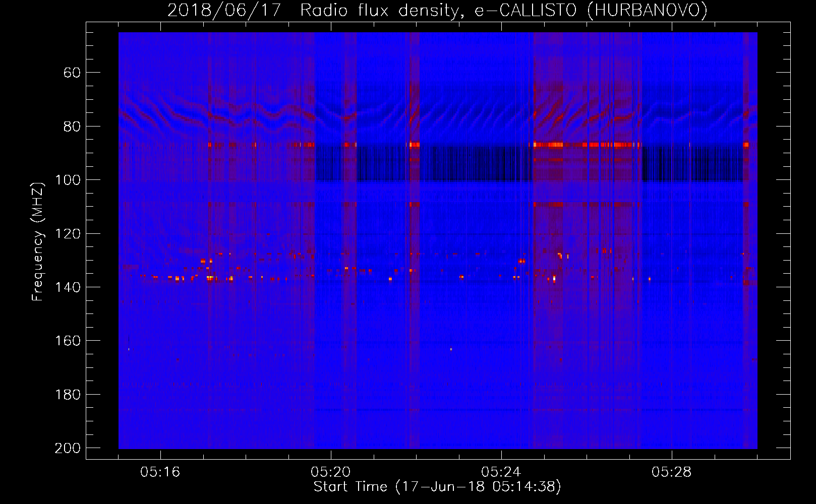
Task: Click the 180 frequency tick label
Action: [x=68, y=395]
